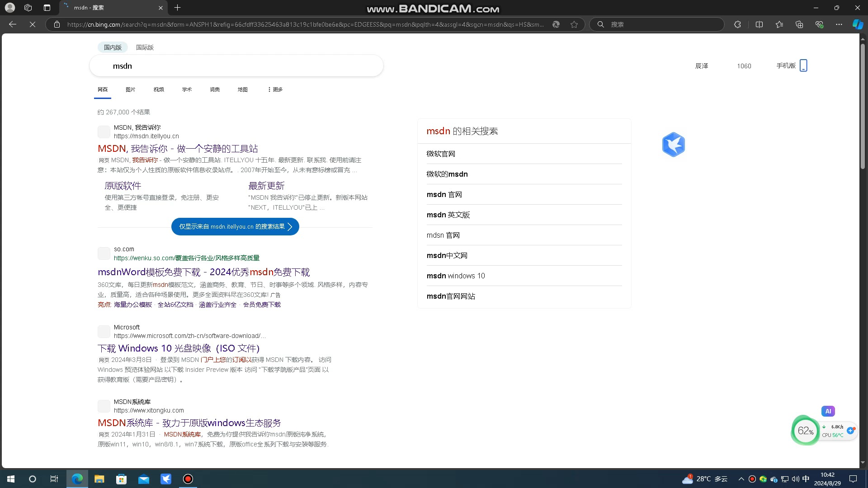Open File Explorer on taskbar
This screenshot has width=868, height=488.
click(99, 479)
